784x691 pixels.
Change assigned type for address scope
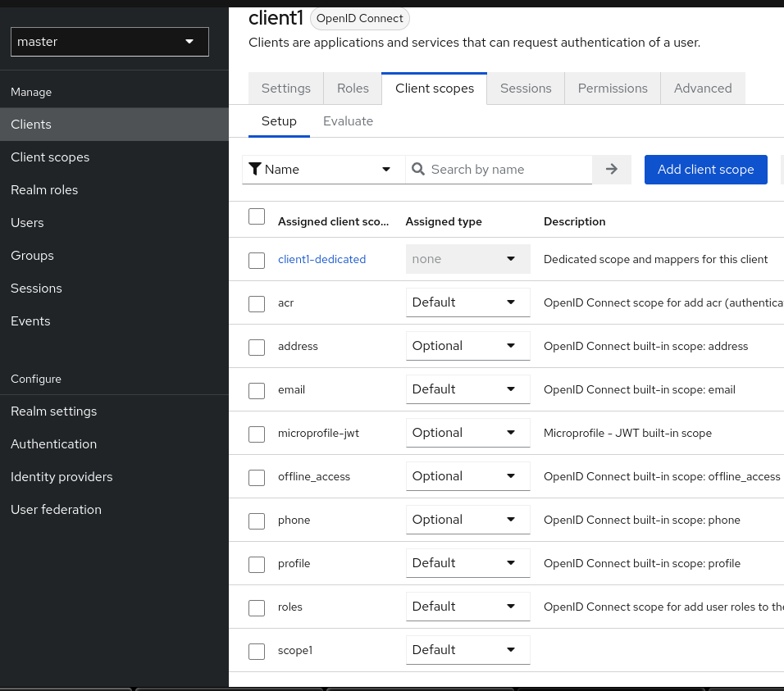coord(467,346)
